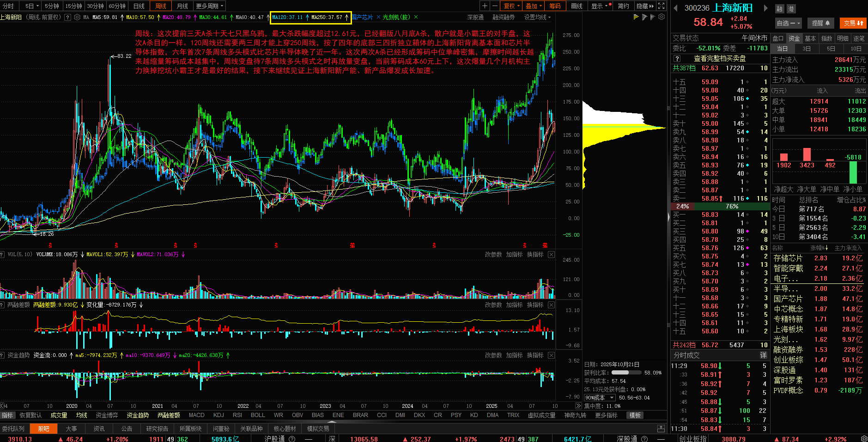This screenshot has width=868, height=442.
Task: Toggle the 筹码 chip distribution view
Action: pos(555,6)
